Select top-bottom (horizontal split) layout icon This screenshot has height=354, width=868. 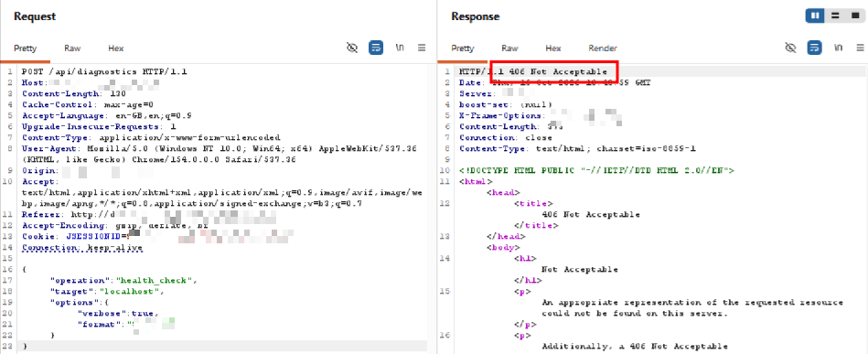pyautogui.click(x=835, y=16)
